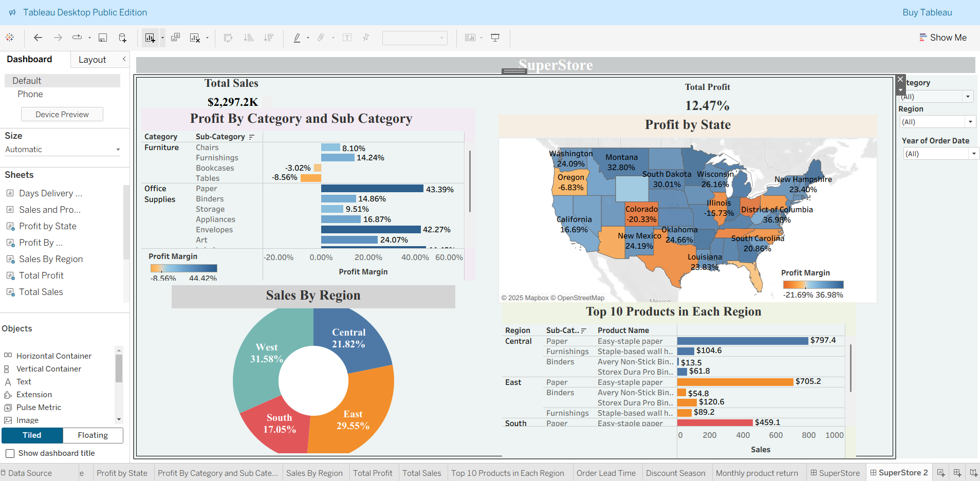
Task: Add new story from bottom tab icons
Action: 974,473
